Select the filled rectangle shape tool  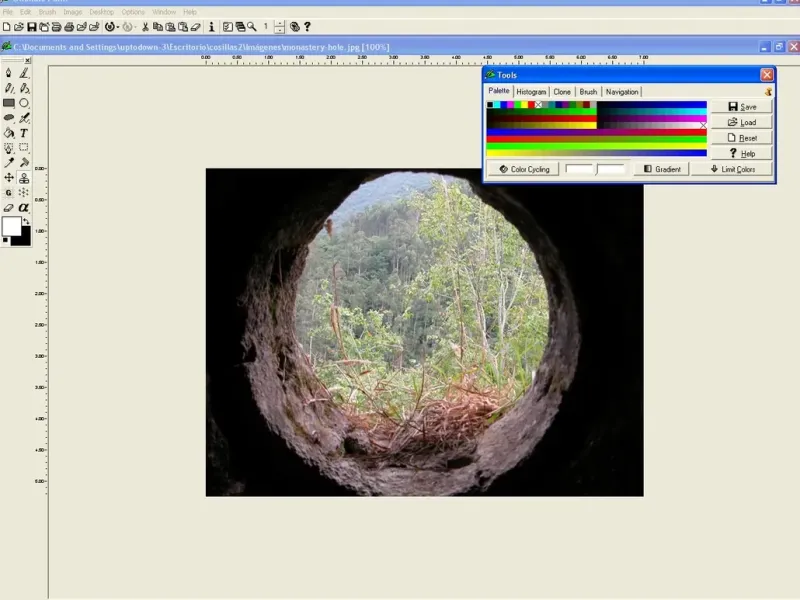pos(9,103)
